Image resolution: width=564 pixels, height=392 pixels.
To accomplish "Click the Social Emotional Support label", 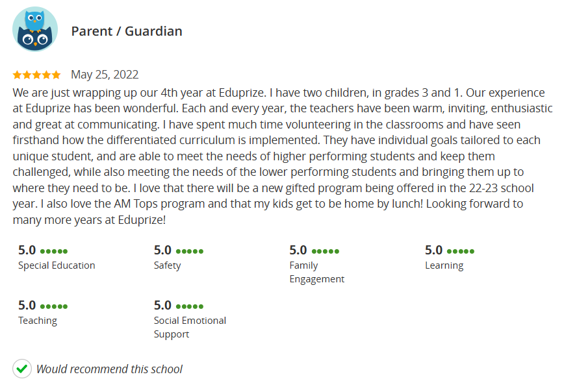I will (190, 327).
